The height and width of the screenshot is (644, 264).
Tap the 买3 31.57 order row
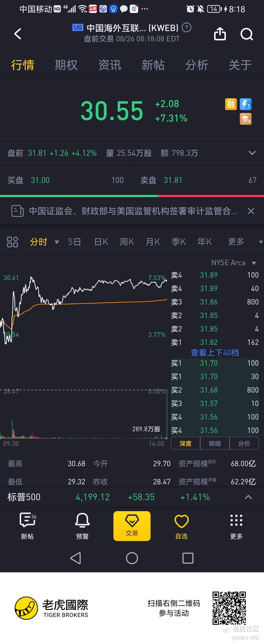215,404
